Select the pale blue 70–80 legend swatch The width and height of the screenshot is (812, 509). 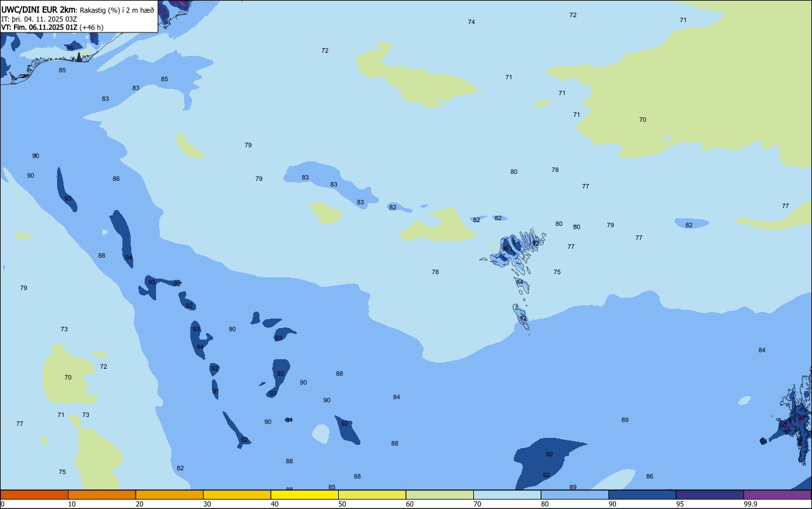[507, 494]
